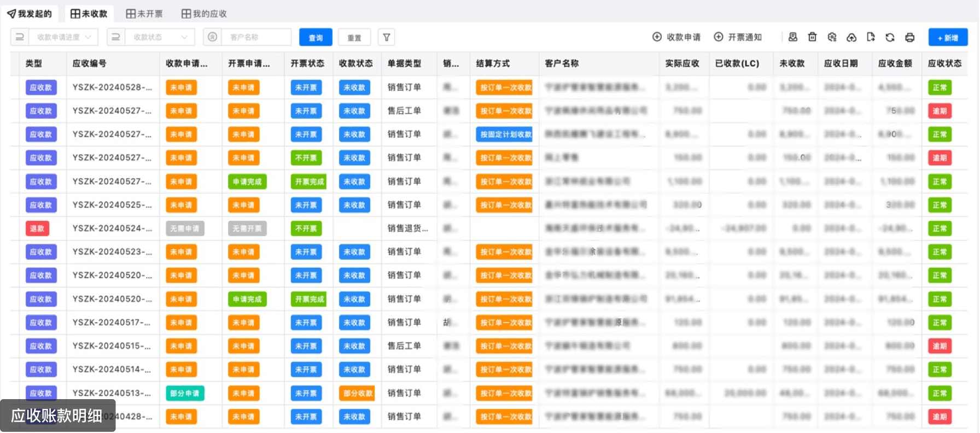Screen dimensions: 980x433
Task: Refresh the receivables list
Action: point(890,37)
